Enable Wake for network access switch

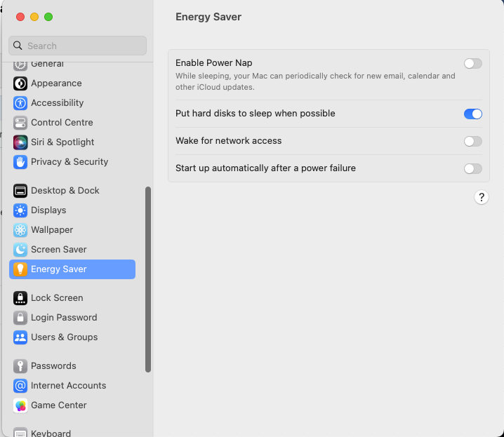[x=473, y=141]
